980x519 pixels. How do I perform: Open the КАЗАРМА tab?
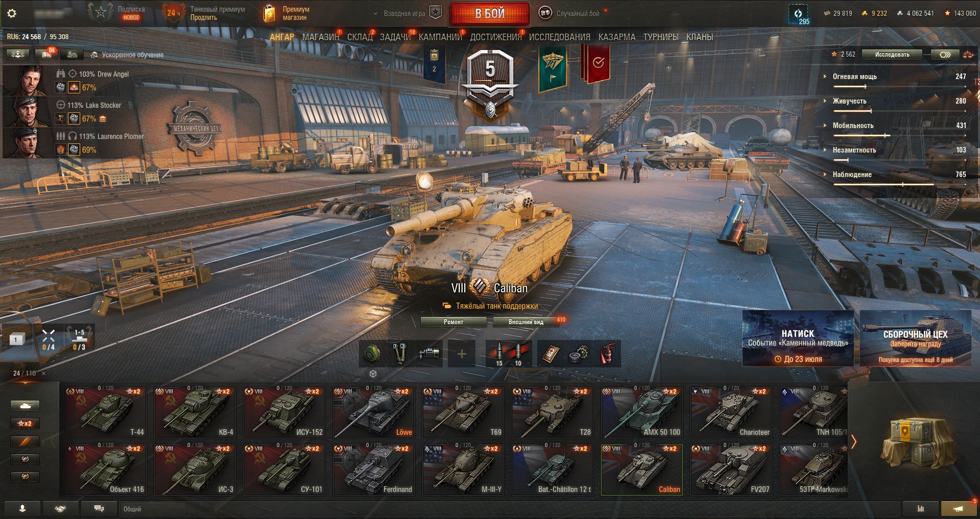tap(617, 37)
